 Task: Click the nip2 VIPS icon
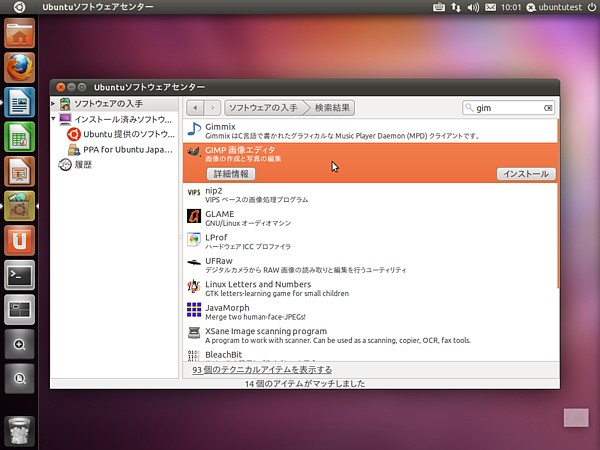(194, 192)
